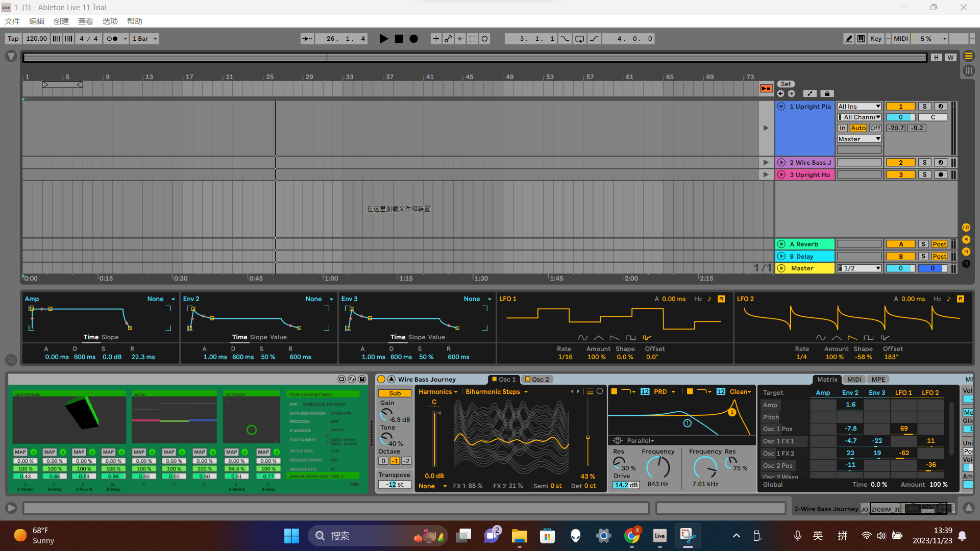Solo the Upright Piano track

coord(924,107)
